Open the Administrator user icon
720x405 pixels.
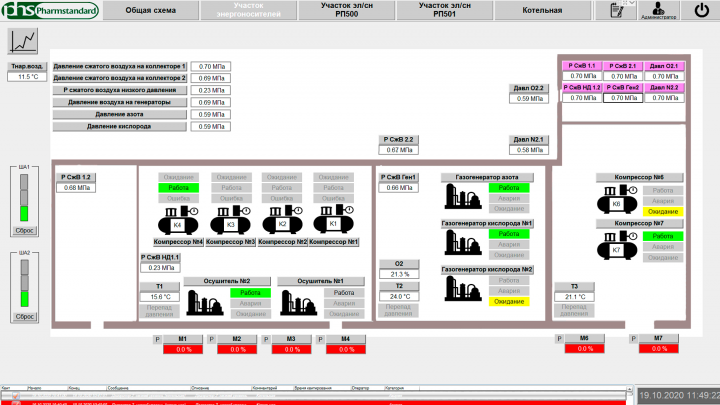pyautogui.click(x=658, y=10)
